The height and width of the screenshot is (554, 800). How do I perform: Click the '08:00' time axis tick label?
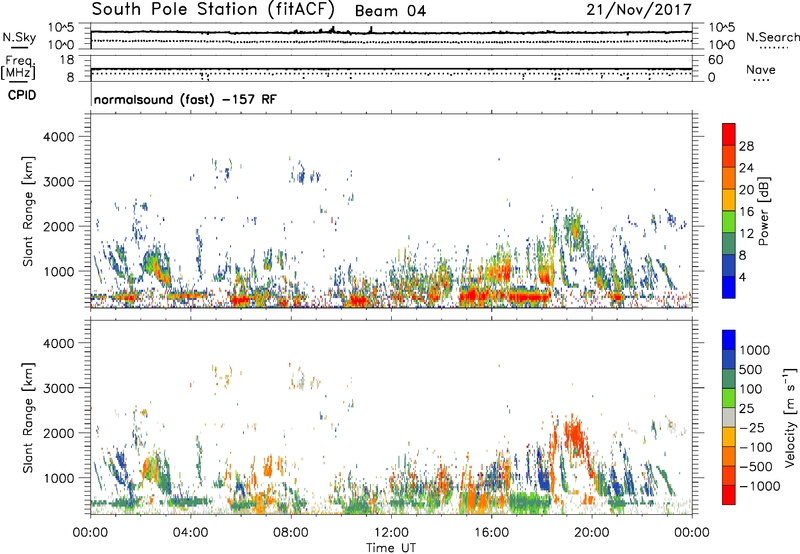[x=291, y=533]
